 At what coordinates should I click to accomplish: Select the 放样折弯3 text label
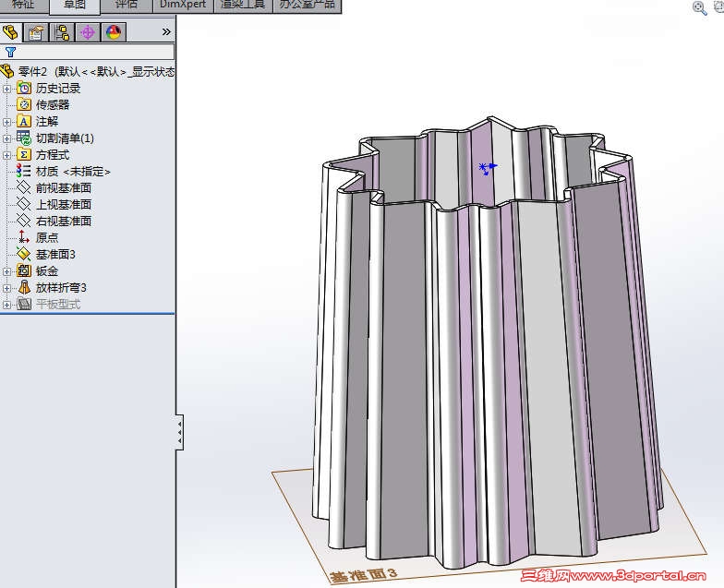tap(61, 288)
